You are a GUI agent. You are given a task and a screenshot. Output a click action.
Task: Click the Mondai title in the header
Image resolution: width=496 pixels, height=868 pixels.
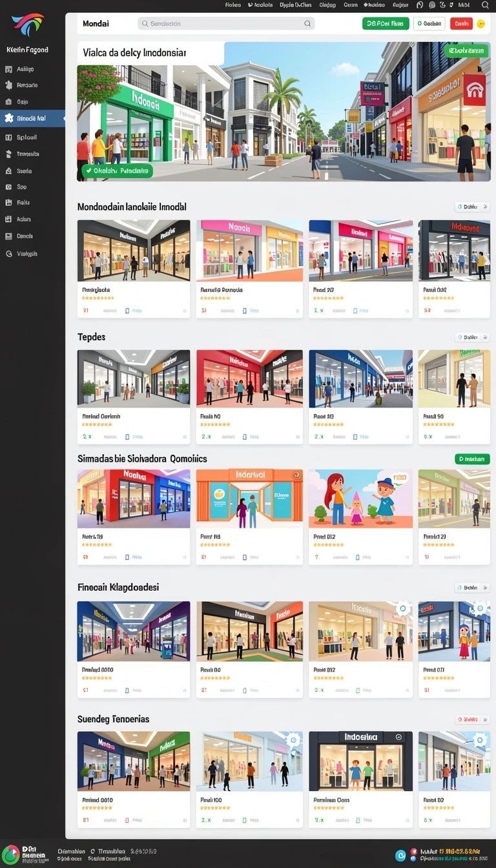[x=96, y=23]
